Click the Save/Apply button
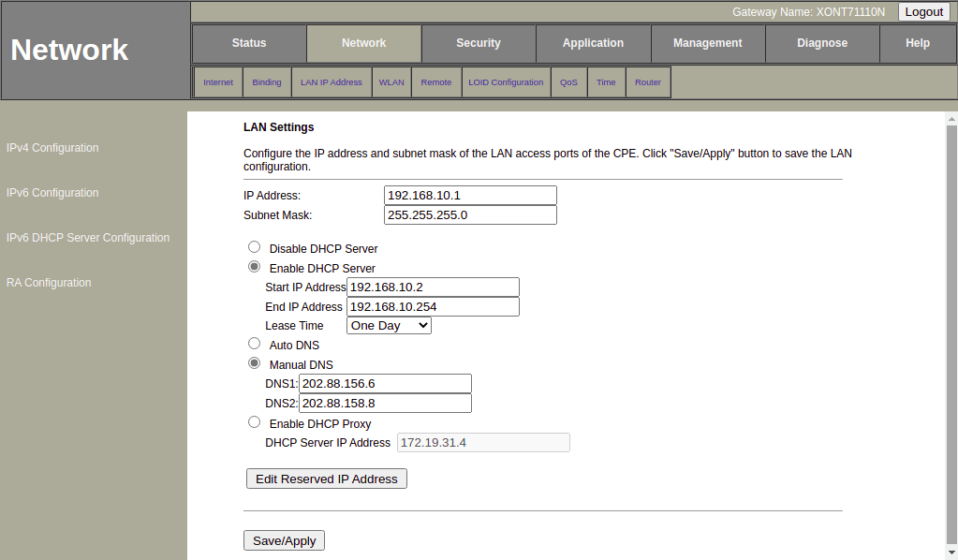This screenshot has width=958, height=560. [x=284, y=540]
